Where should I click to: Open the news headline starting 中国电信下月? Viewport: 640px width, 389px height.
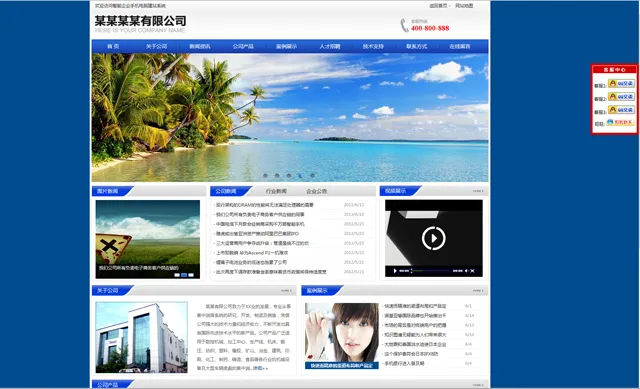260,224
